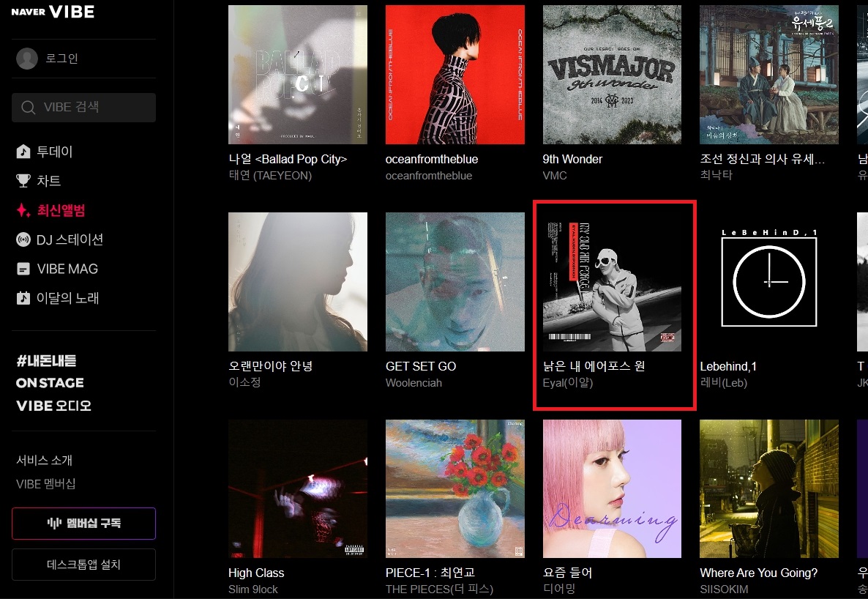Click album title oceanfromtheblue

click(x=432, y=159)
